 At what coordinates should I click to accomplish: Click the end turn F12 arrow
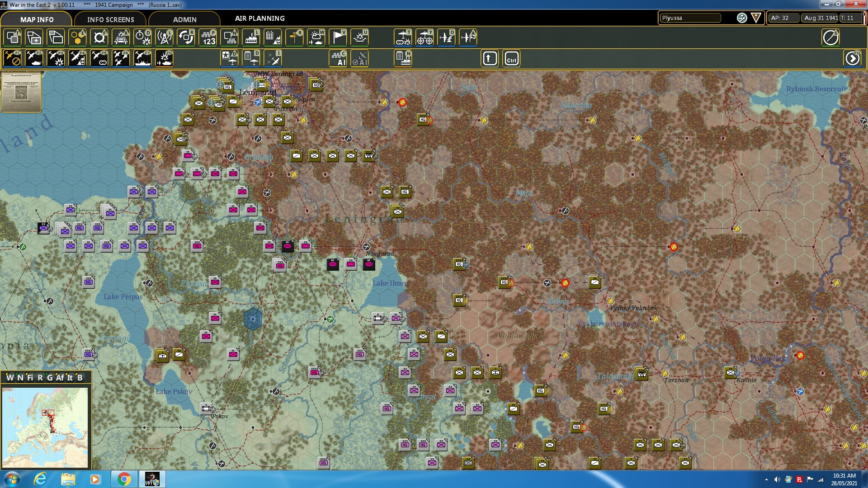[852, 59]
